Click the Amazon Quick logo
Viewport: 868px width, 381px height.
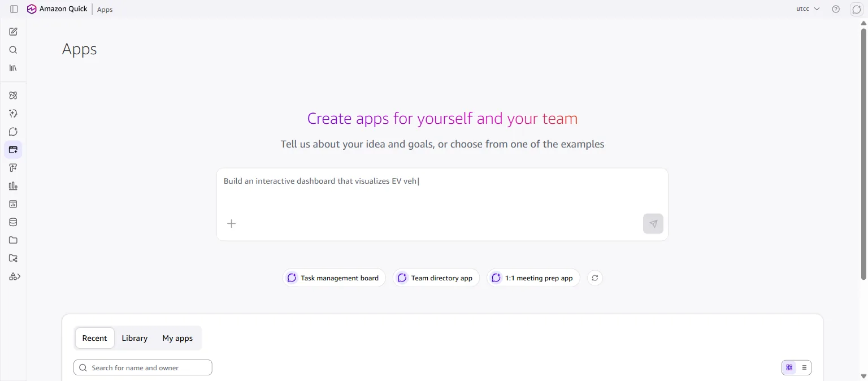pos(57,9)
